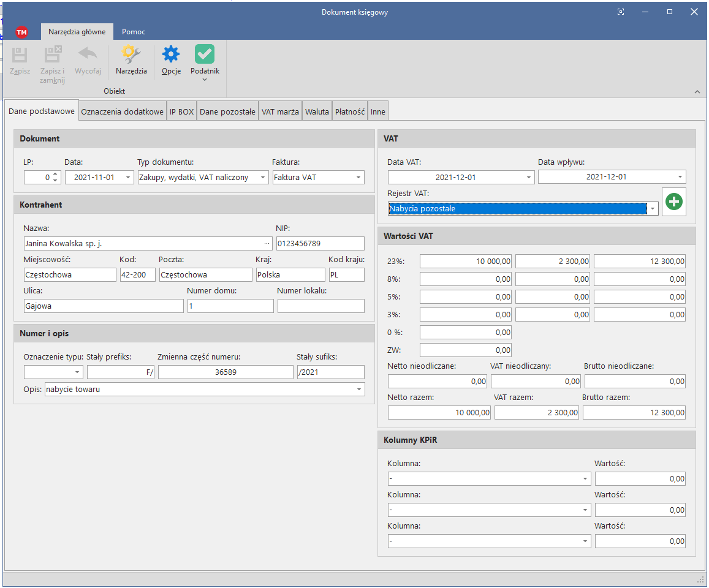
Task: Expand the Data VAT date picker
Action: [529, 178]
